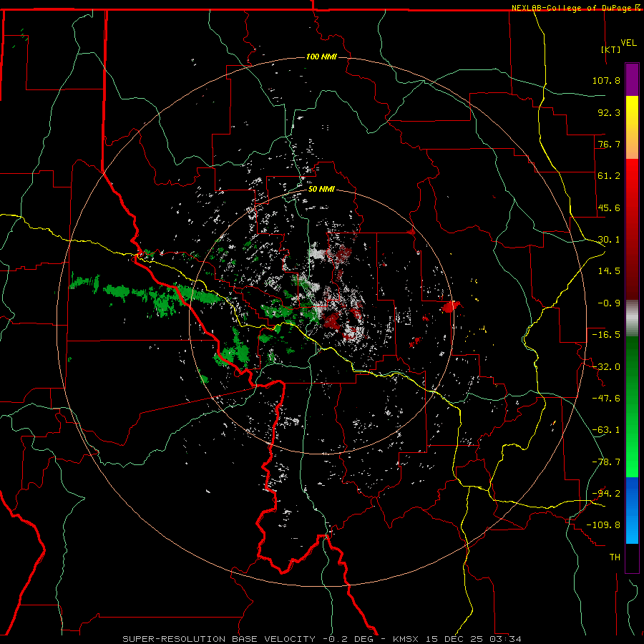Click the bright red velocity echo on the 50 NMI ring
Screen dimensions: 644x644
[x=451, y=307]
